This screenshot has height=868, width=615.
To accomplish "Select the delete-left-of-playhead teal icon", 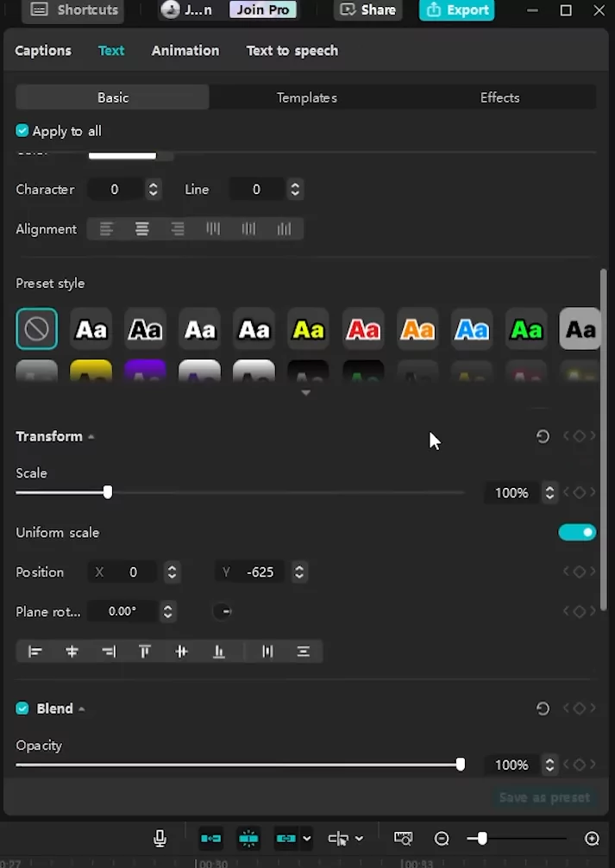I will (x=210, y=838).
